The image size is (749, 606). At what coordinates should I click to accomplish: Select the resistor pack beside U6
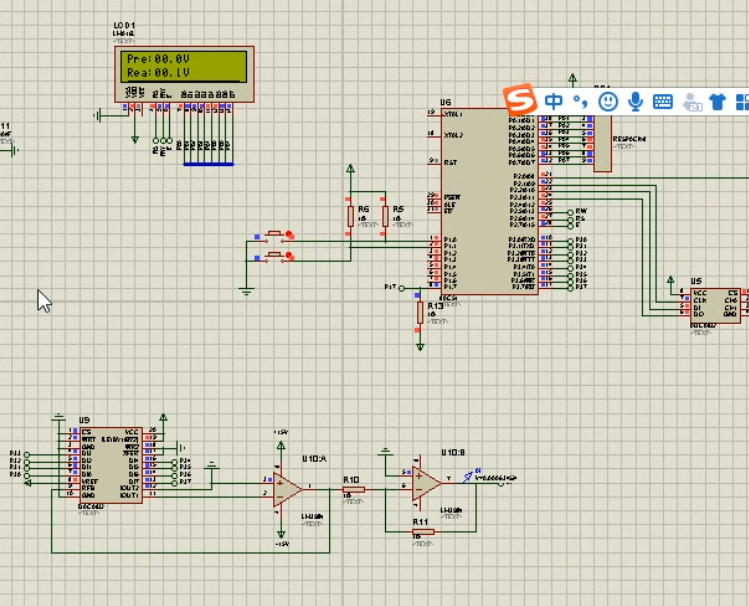click(602, 143)
